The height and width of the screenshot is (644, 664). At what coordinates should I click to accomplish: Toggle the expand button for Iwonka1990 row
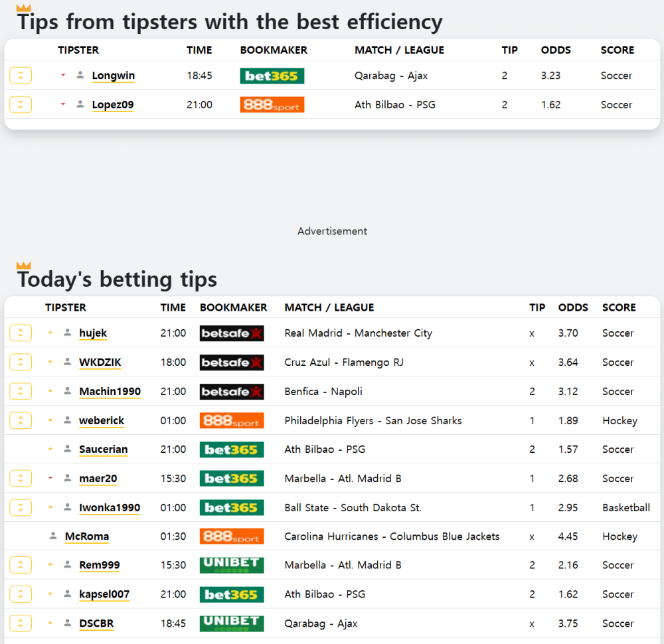click(21, 507)
